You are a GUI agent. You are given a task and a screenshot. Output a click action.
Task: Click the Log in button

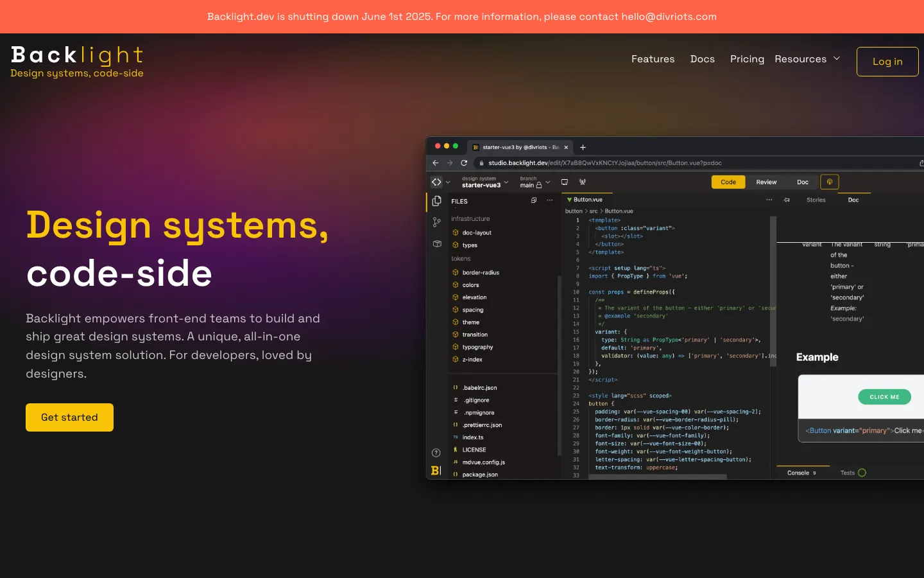pos(887,62)
